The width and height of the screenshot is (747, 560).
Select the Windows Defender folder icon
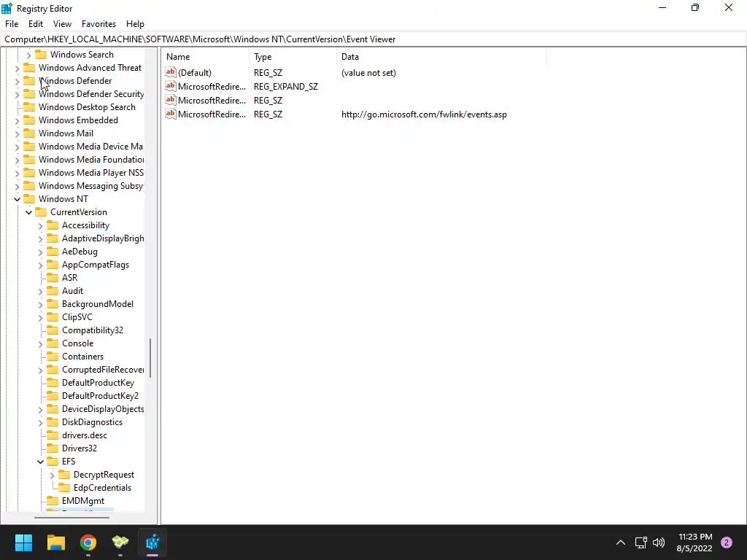[x=29, y=81]
